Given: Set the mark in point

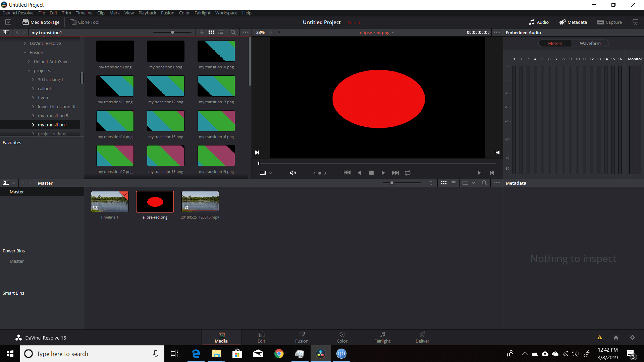Looking at the screenshot, I should tap(479, 173).
